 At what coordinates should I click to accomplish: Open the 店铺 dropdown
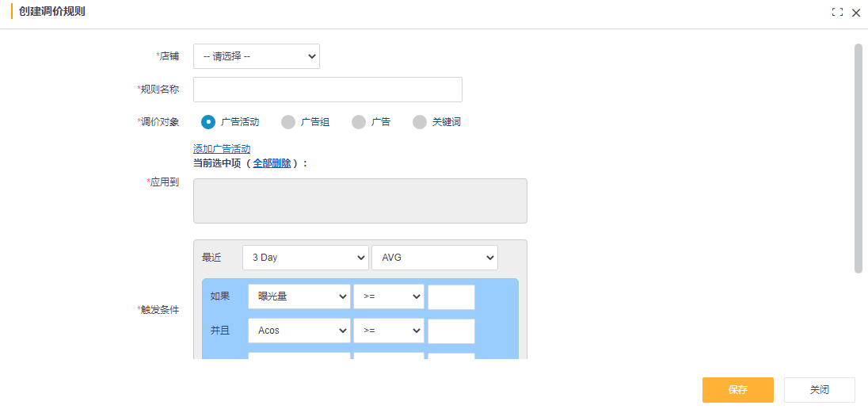point(256,56)
